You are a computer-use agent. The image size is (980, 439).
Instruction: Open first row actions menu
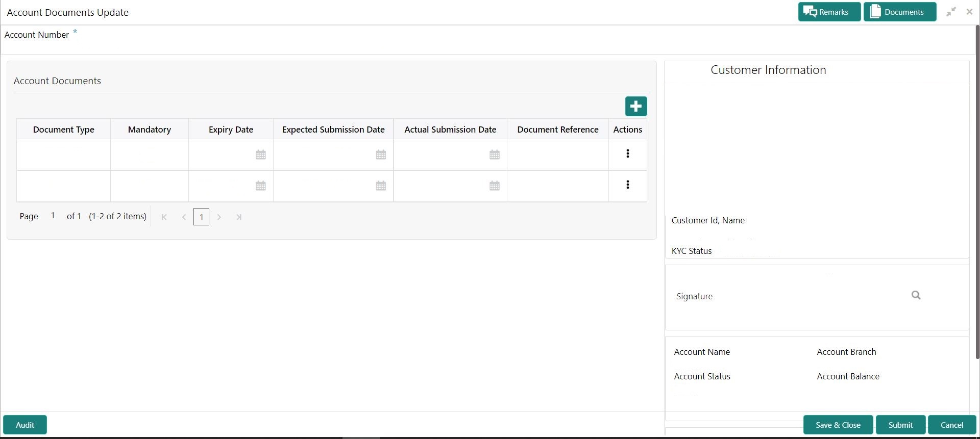(628, 153)
